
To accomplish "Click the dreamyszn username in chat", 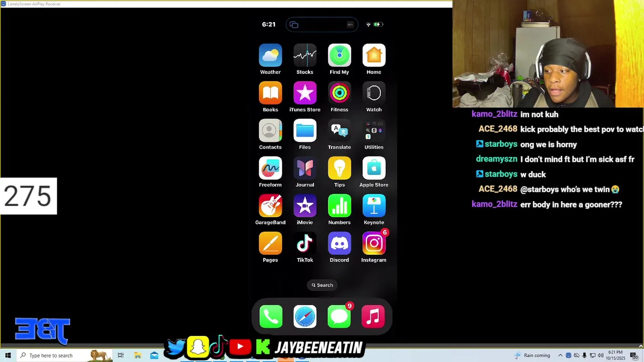I will click(497, 159).
